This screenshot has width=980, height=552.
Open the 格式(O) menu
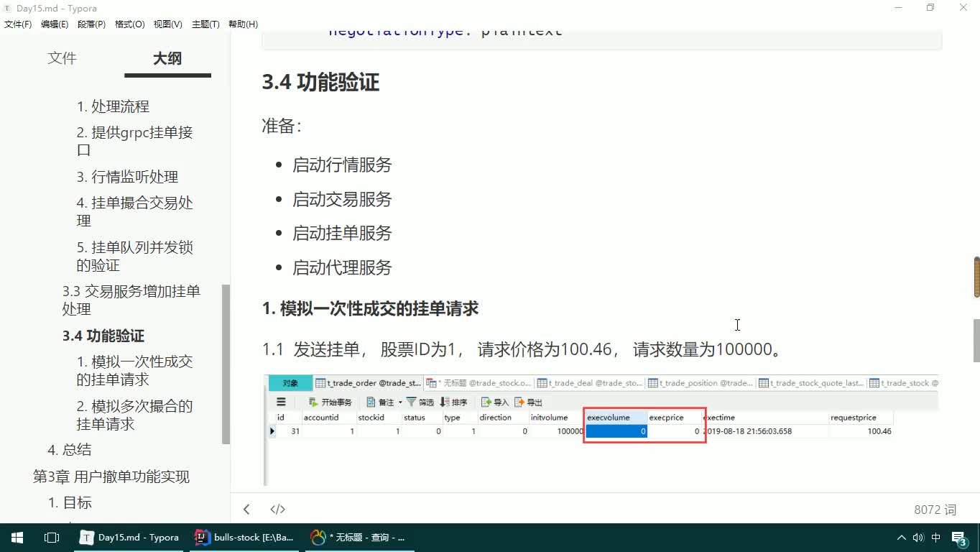[129, 24]
